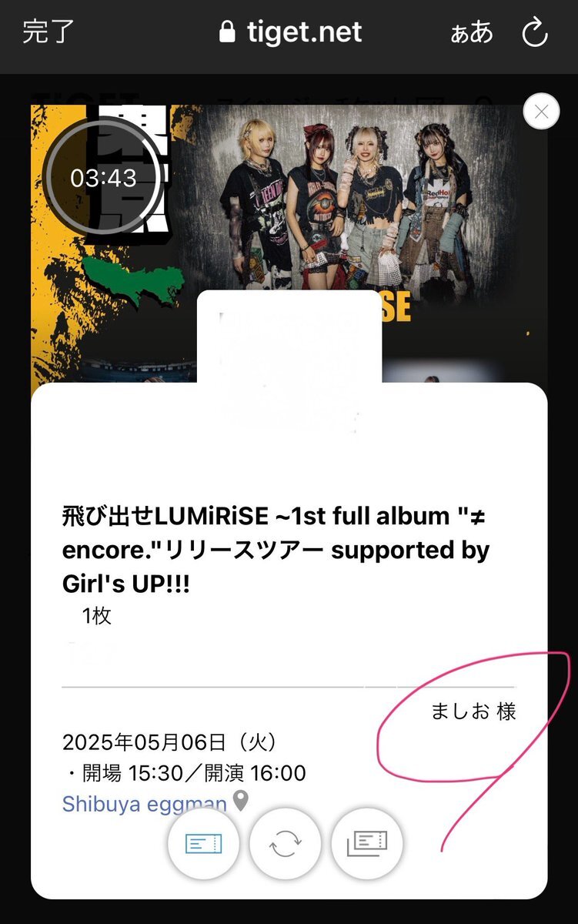Select the blue single ticket icon
The image size is (578, 924).
pos(203,844)
